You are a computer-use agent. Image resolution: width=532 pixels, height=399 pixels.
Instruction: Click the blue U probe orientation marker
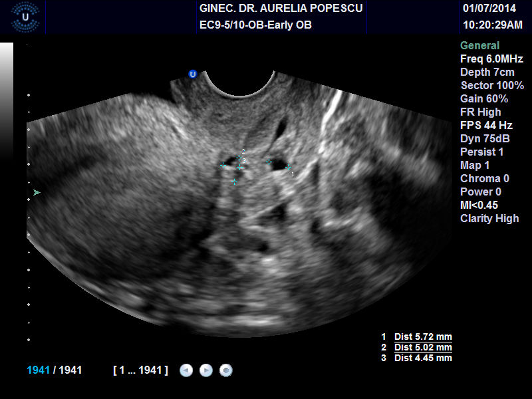(193, 74)
